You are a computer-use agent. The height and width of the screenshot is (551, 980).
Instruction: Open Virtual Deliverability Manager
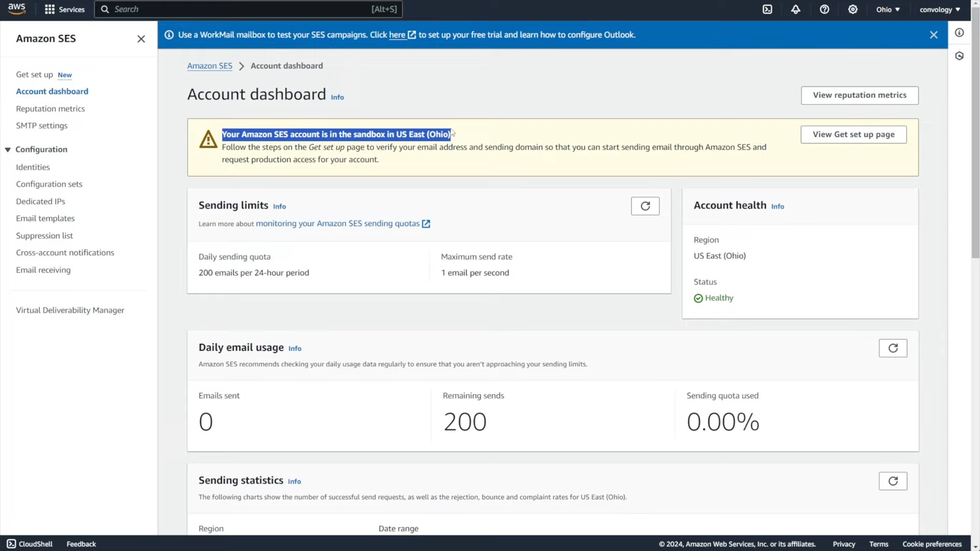point(70,310)
